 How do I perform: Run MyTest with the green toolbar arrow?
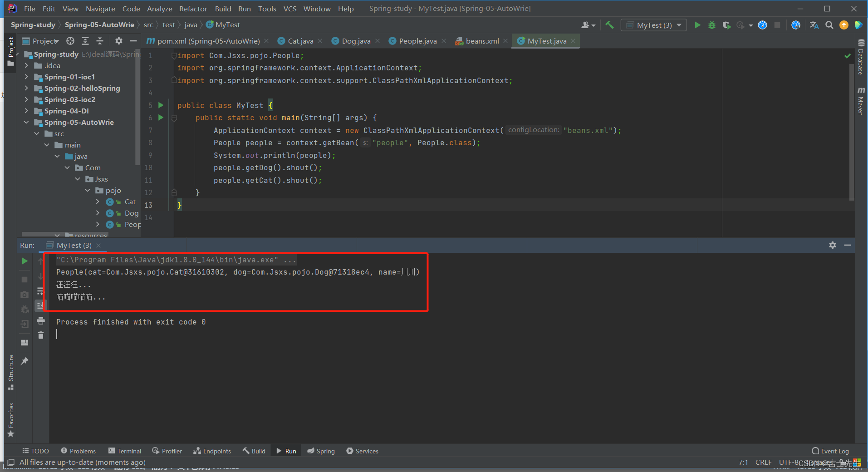[697, 25]
